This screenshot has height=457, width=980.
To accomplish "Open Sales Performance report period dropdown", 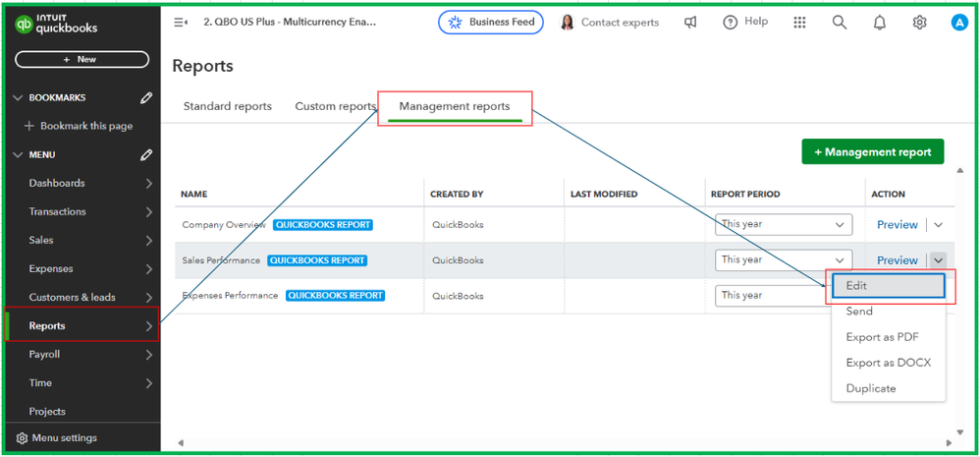I will pyautogui.click(x=783, y=259).
